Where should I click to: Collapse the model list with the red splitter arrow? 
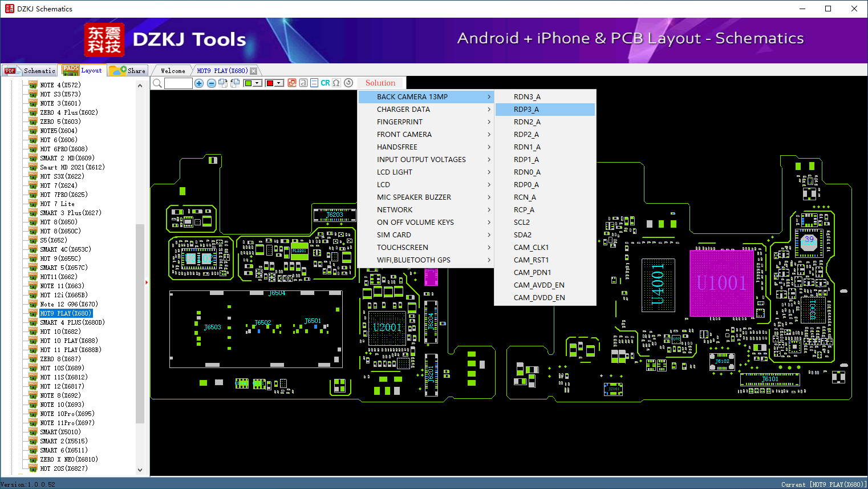pyautogui.click(x=147, y=282)
